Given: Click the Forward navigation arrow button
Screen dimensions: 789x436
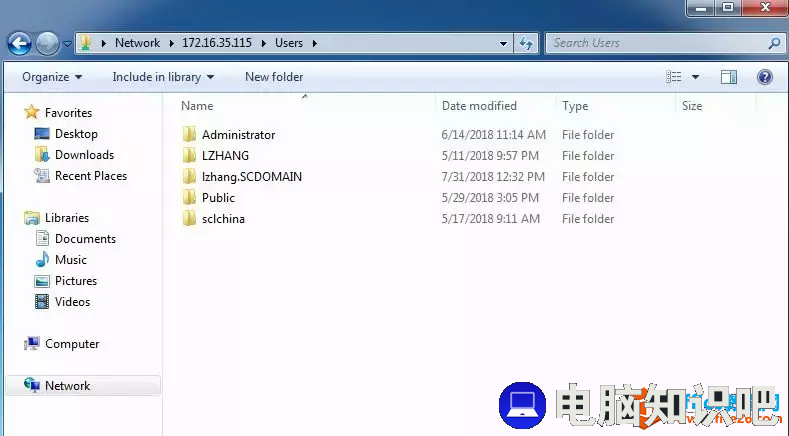Looking at the screenshot, I should coord(47,43).
